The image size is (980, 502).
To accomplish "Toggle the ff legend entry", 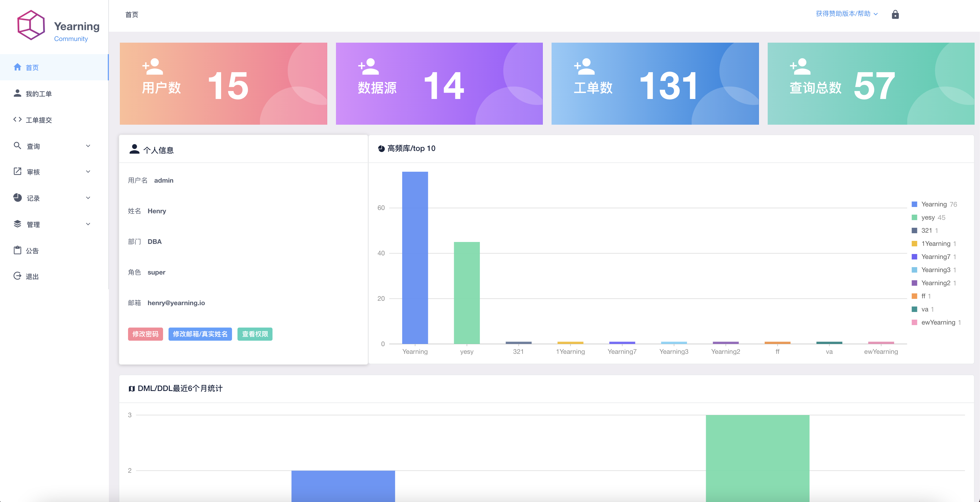I will pos(921,296).
